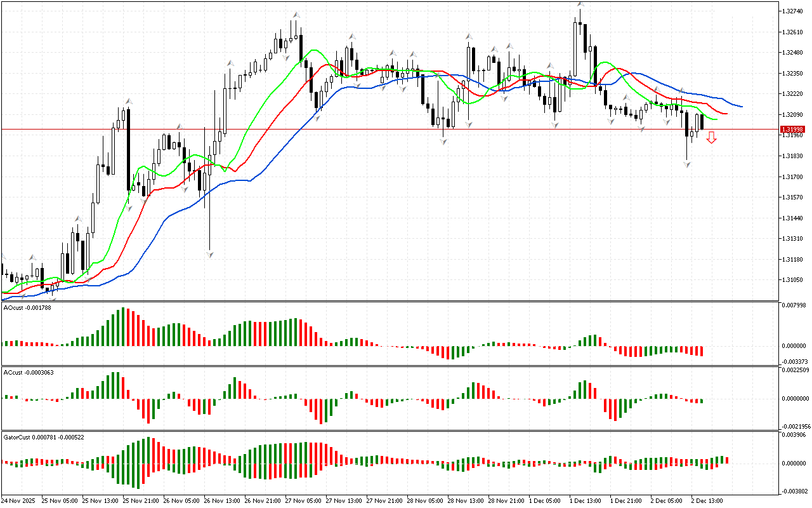
Task: Click the AOcust indicator label
Action: coord(27,307)
